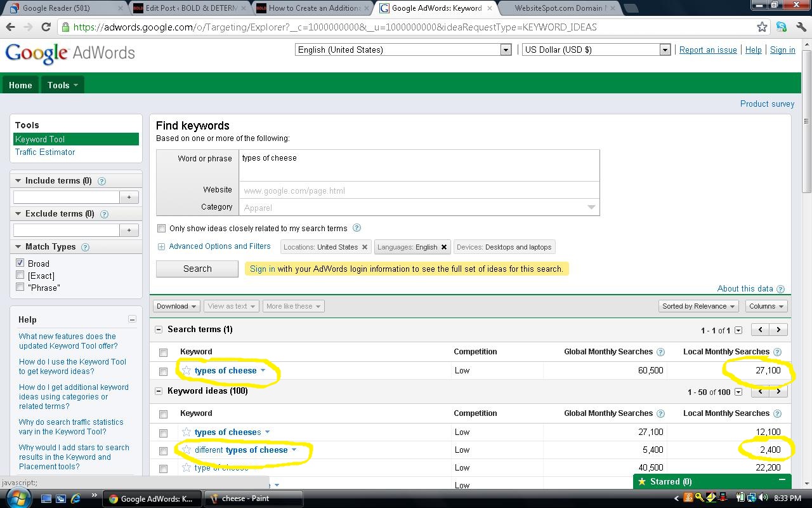This screenshot has width=812, height=508.
Task: Expand Advanced Options and Filters
Action: [219, 246]
